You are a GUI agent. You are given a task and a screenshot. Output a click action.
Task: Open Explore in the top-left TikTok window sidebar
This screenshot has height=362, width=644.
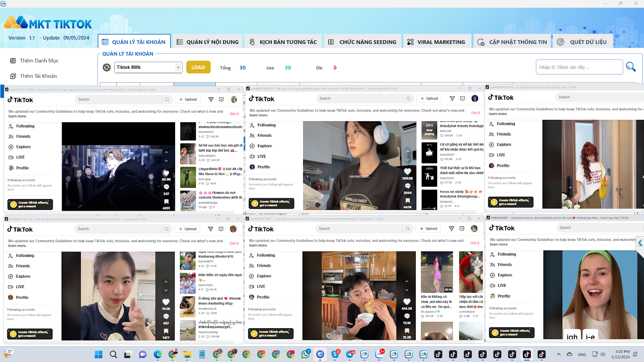point(20,147)
